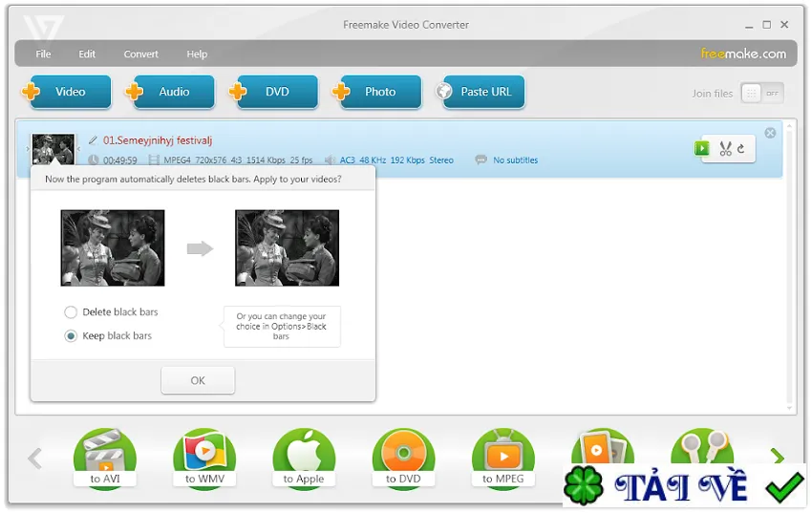This screenshot has width=812, height=513.
Task: Open the File menu
Action: click(x=43, y=53)
